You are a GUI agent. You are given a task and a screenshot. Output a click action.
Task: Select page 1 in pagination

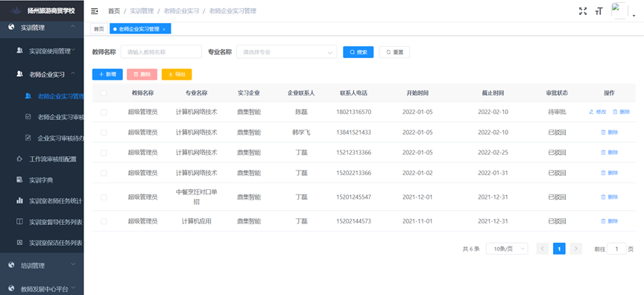(559, 249)
